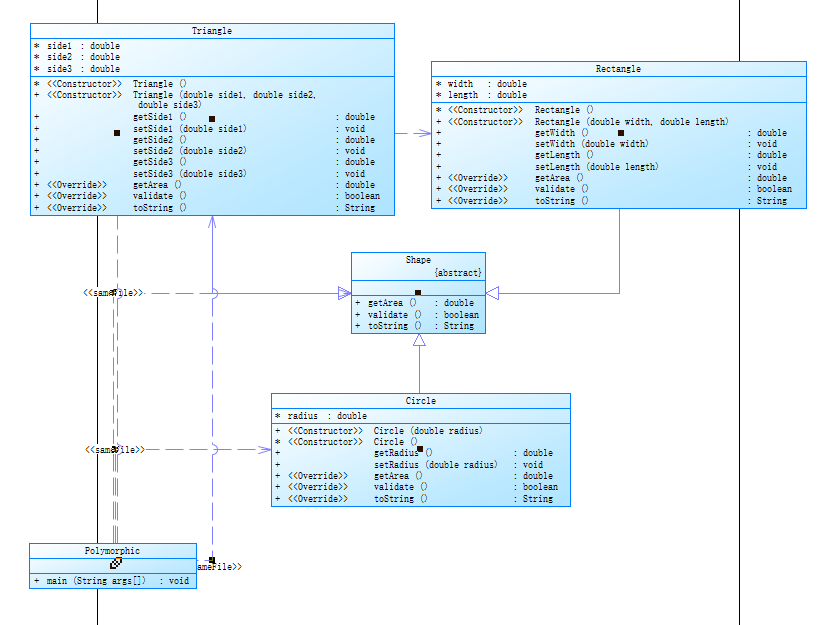Click the <<Override>> stereotype beside Triangle getArea
837x625 pixels.
77,185
